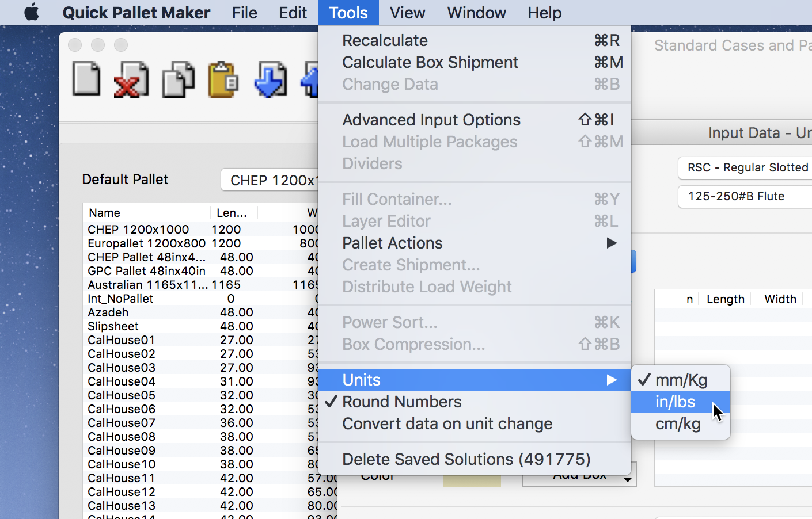Viewport: 812px width, 519px height.
Task: Click the Paste clipboard toolbar icon
Action: point(223,79)
